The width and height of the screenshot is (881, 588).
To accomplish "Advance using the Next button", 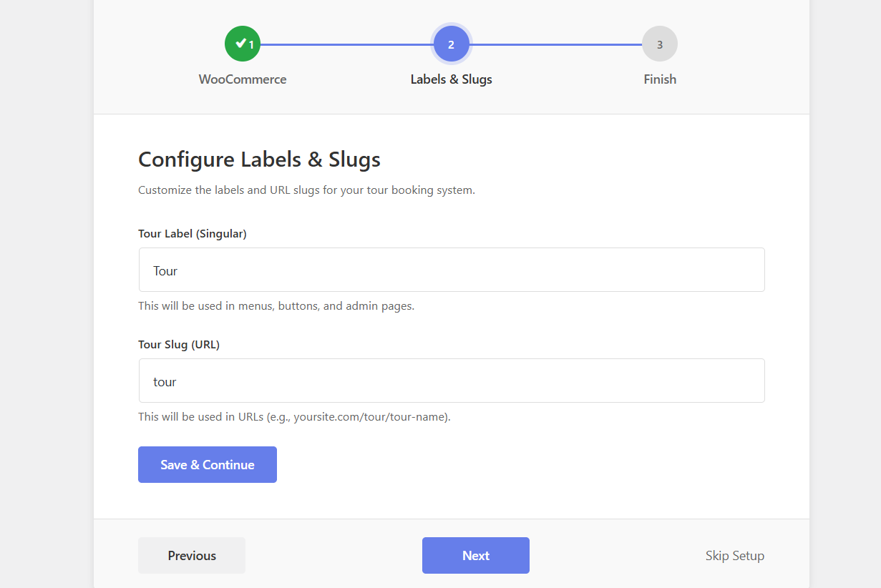I will (475, 556).
